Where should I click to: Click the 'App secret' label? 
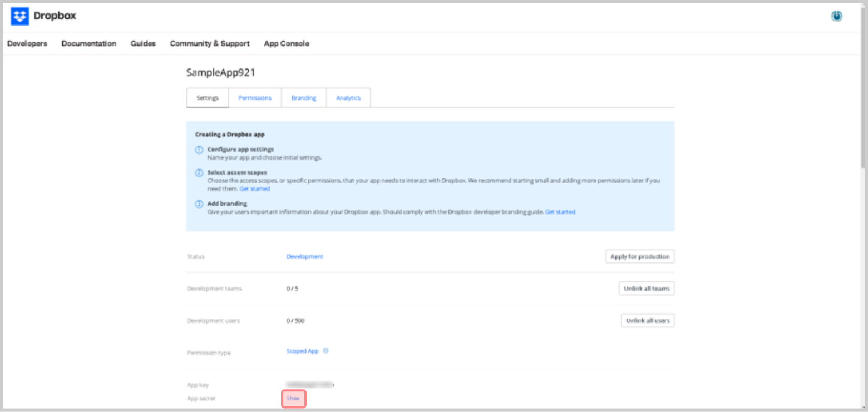(201, 399)
